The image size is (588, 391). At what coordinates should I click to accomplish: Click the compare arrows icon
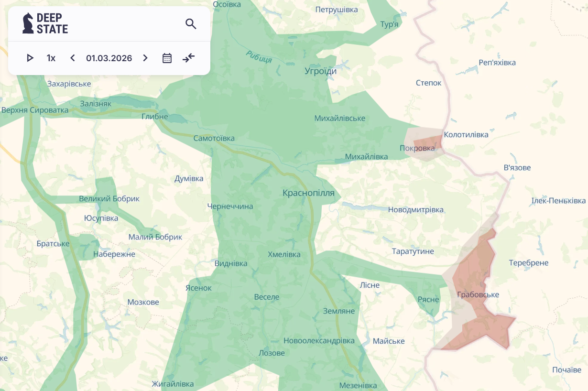189,58
